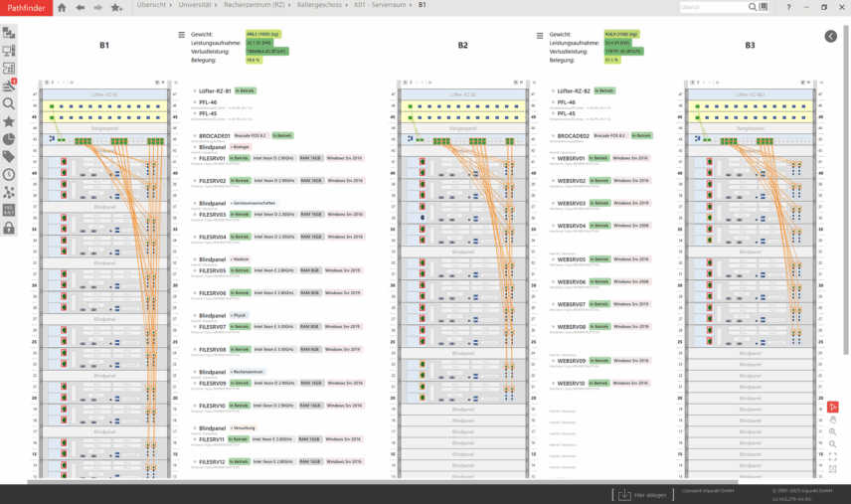Image resolution: width=851 pixels, height=504 pixels.
Task: Click the BROCADE02 switch entry
Action: click(573, 135)
